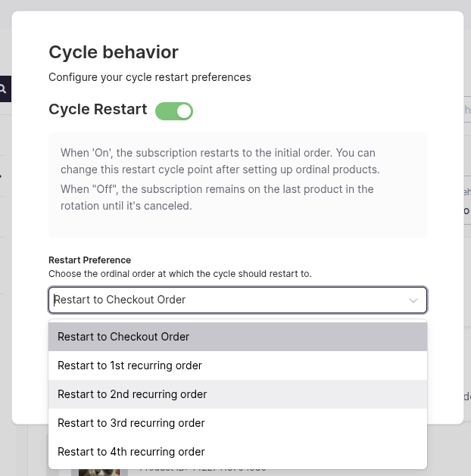Click the Cycle behavior dialog heading

pyautogui.click(x=114, y=52)
